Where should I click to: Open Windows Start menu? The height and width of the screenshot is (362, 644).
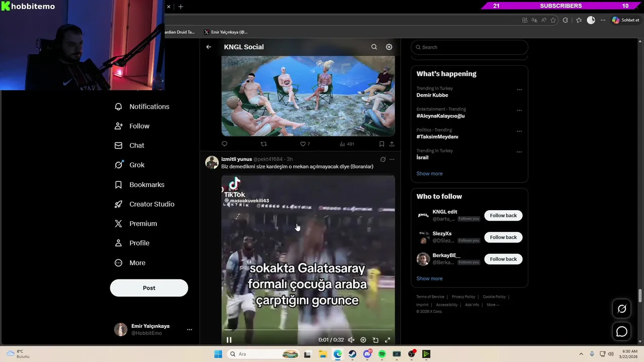point(218,354)
